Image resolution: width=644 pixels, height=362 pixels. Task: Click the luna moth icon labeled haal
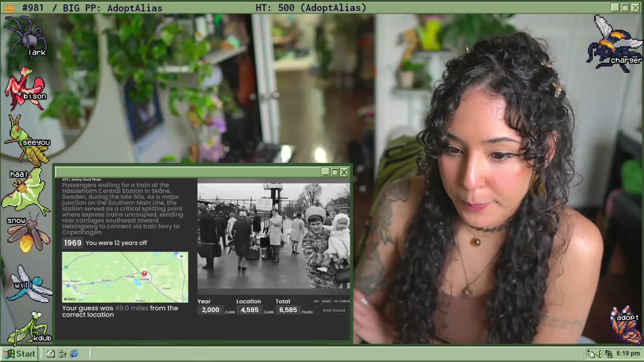[25, 192]
